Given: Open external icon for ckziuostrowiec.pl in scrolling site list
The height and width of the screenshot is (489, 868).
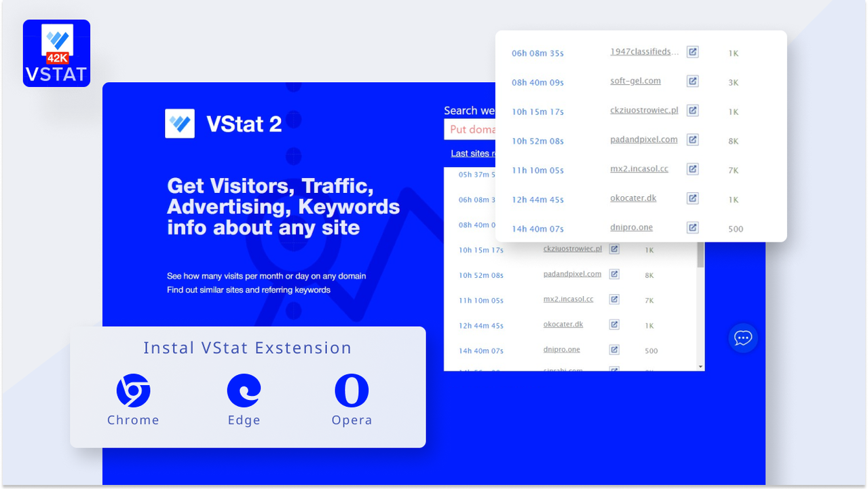Looking at the screenshot, I should (x=614, y=249).
